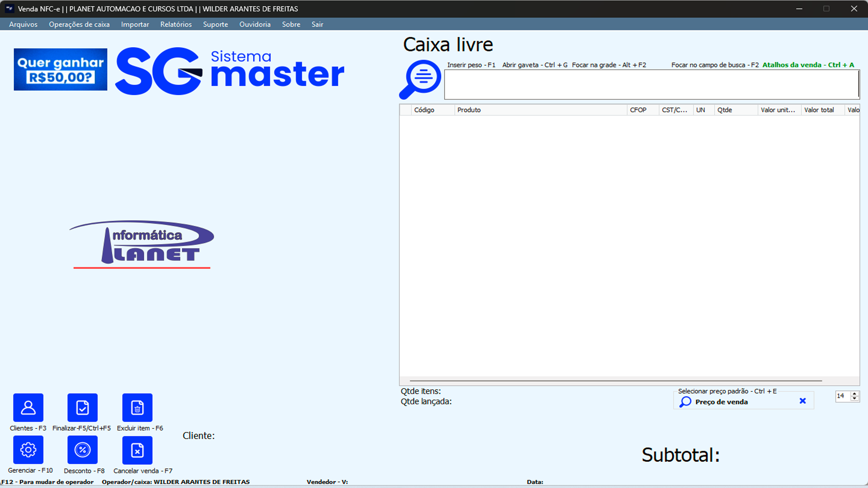Click the Finalizar-F5 checklist icon
Screen dimensions: 868x488
tap(82, 407)
